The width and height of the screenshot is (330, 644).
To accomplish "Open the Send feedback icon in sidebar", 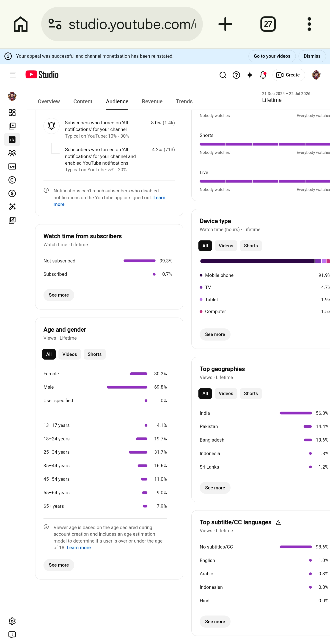I will pos(12,635).
